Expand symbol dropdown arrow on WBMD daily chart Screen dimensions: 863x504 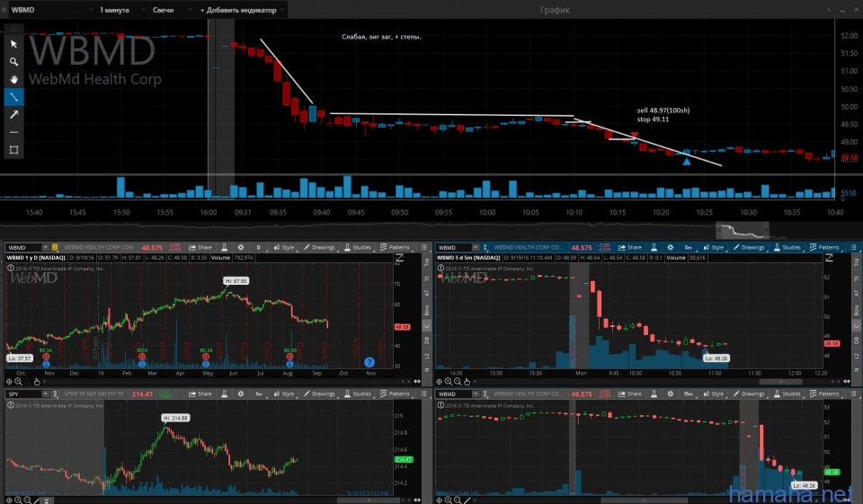pyautogui.click(x=45, y=248)
